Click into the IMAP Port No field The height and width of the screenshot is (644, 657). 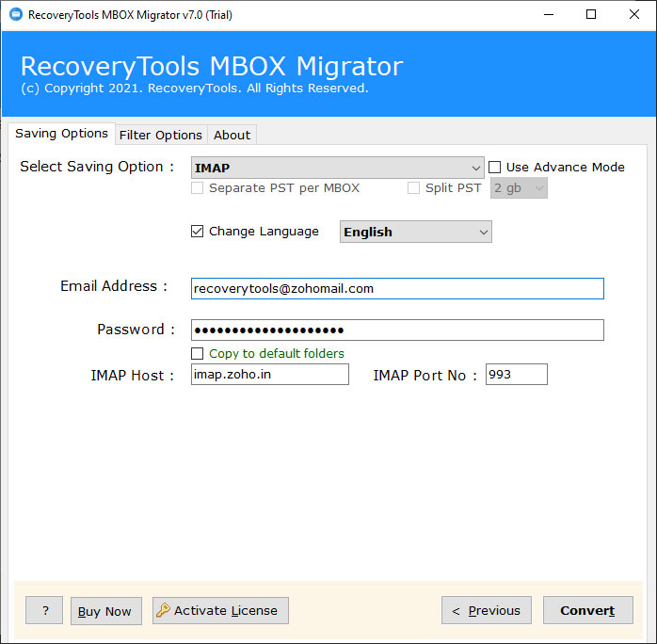[516, 374]
